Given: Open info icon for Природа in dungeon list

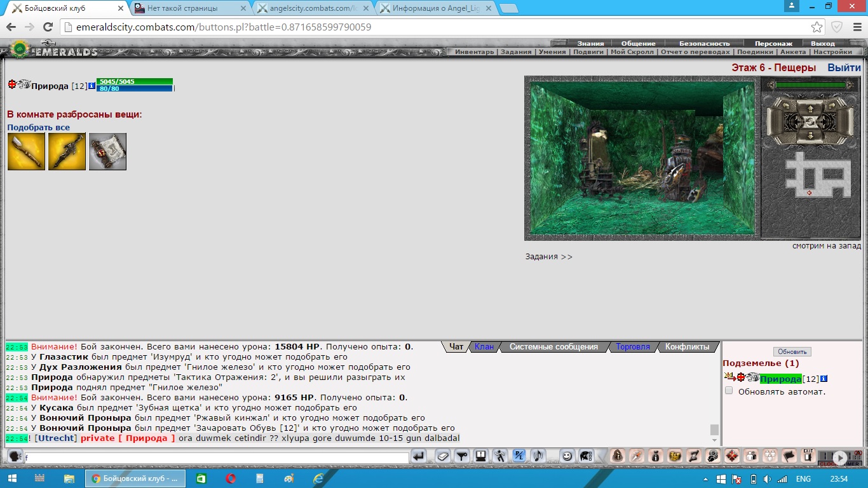Looking at the screenshot, I should [x=824, y=379].
